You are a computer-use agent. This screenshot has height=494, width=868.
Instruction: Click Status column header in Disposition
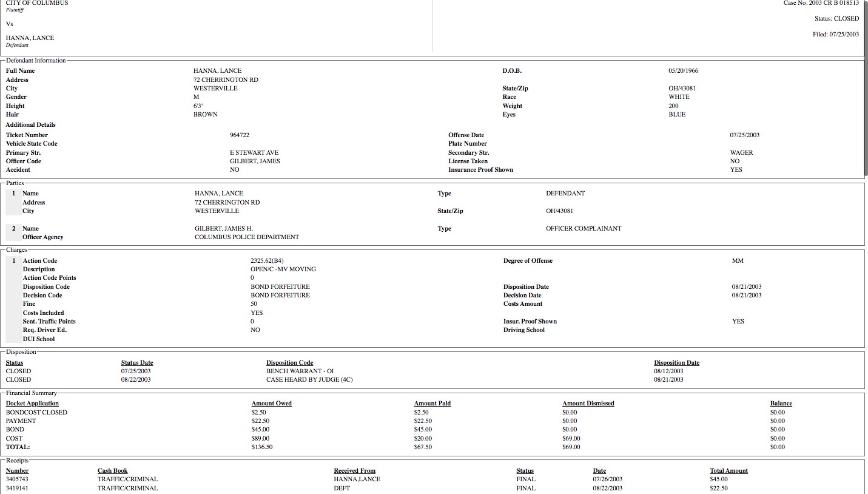coord(15,363)
